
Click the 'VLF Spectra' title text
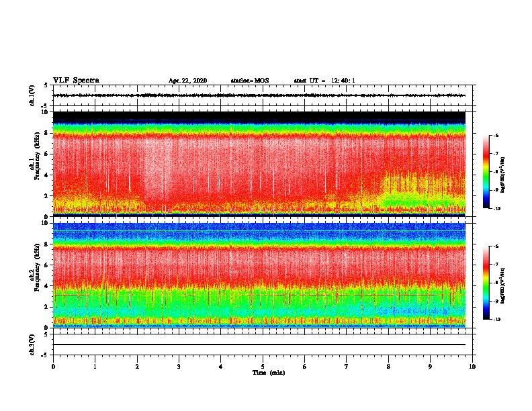point(76,81)
